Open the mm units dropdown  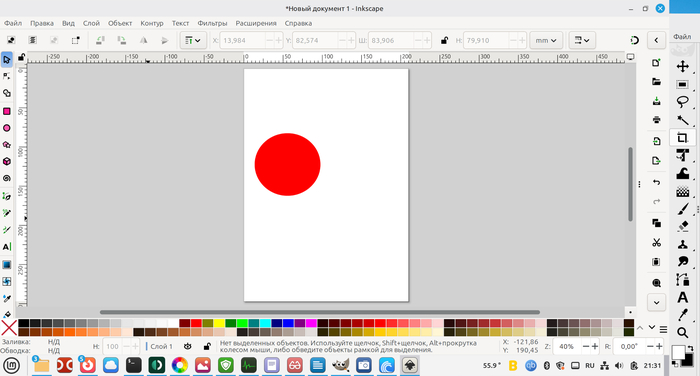(546, 40)
